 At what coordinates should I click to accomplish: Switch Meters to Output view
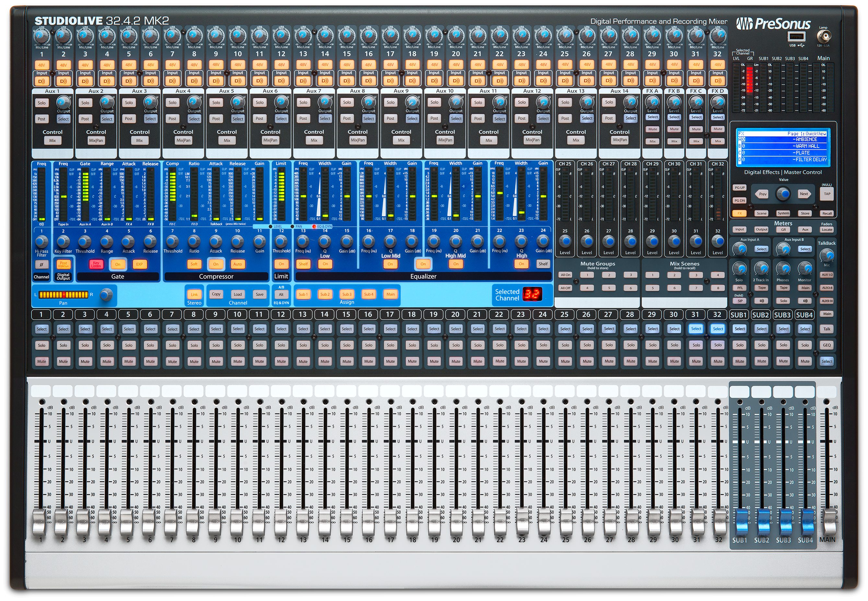[x=761, y=229]
